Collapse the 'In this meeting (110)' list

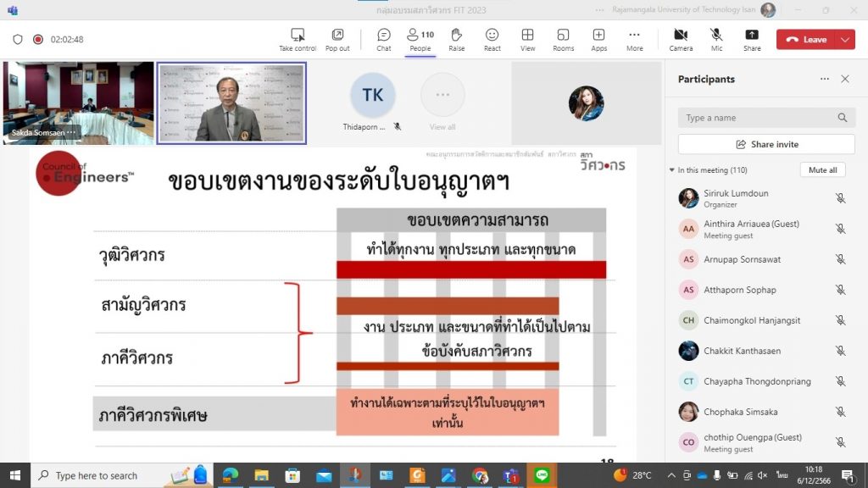pos(672,170)
